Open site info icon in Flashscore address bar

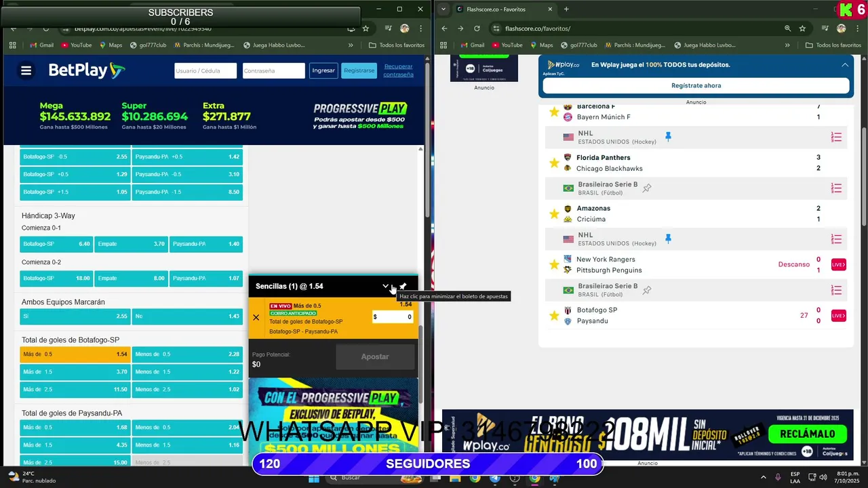496,28
